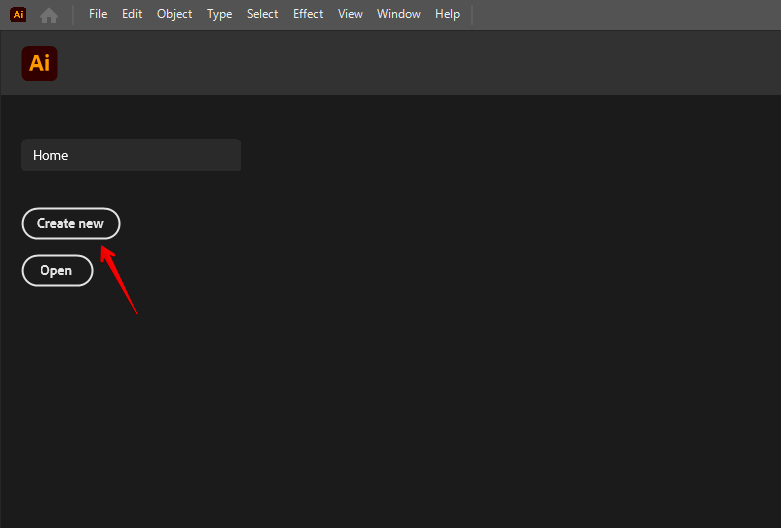Click the Create new button
This screenshot has width=781, height=528.
coord(71,224)
